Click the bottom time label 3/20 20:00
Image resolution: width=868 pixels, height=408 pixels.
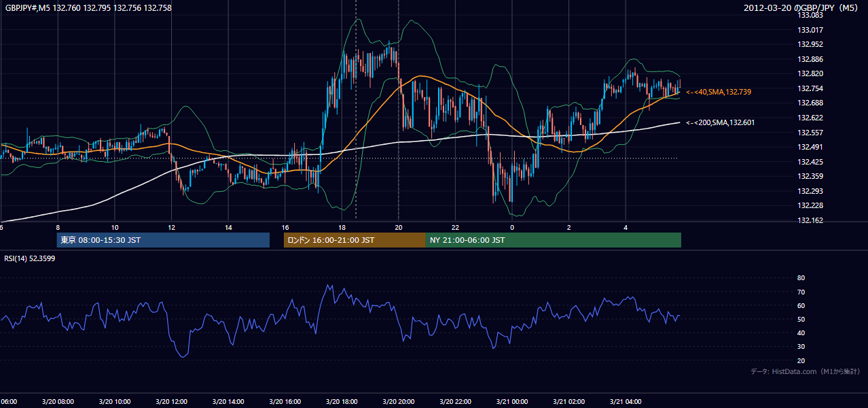(x=399, y=402)
